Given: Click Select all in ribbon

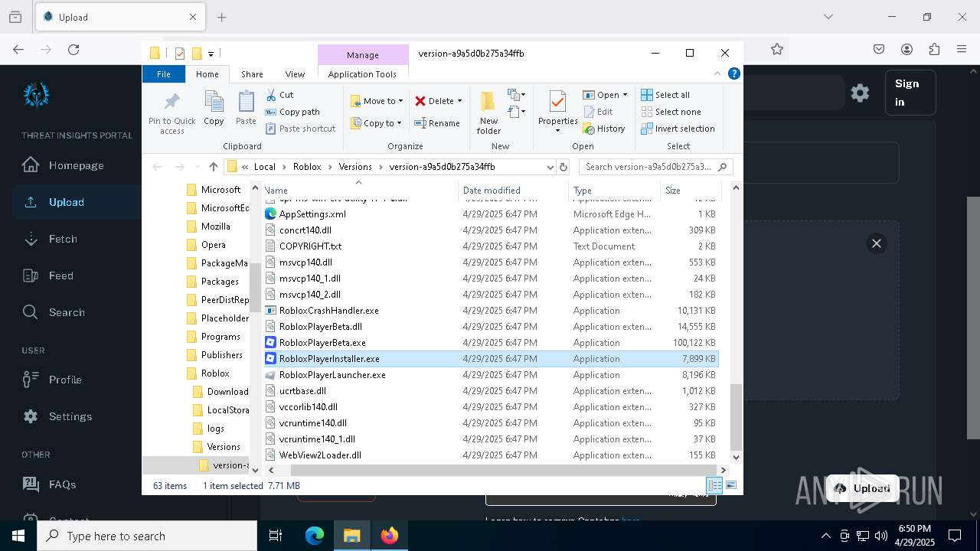Looking at the screenshot, I should tap(665, 95).
